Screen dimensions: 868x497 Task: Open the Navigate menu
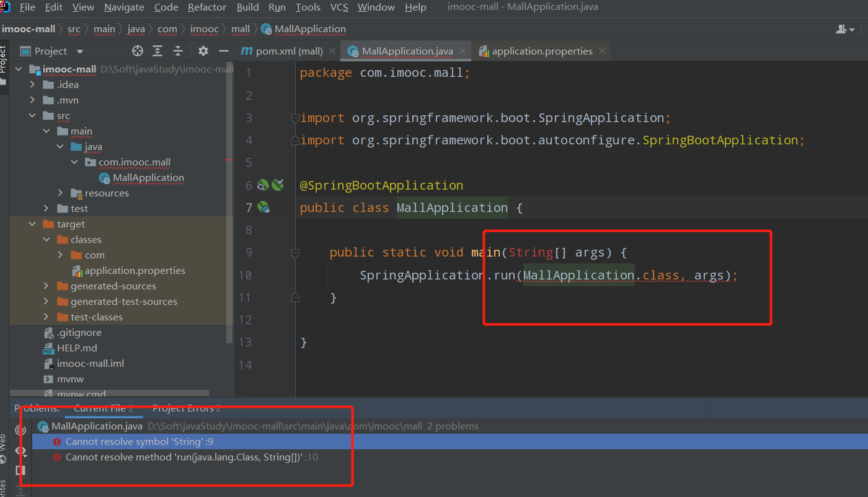click(124, 7)
